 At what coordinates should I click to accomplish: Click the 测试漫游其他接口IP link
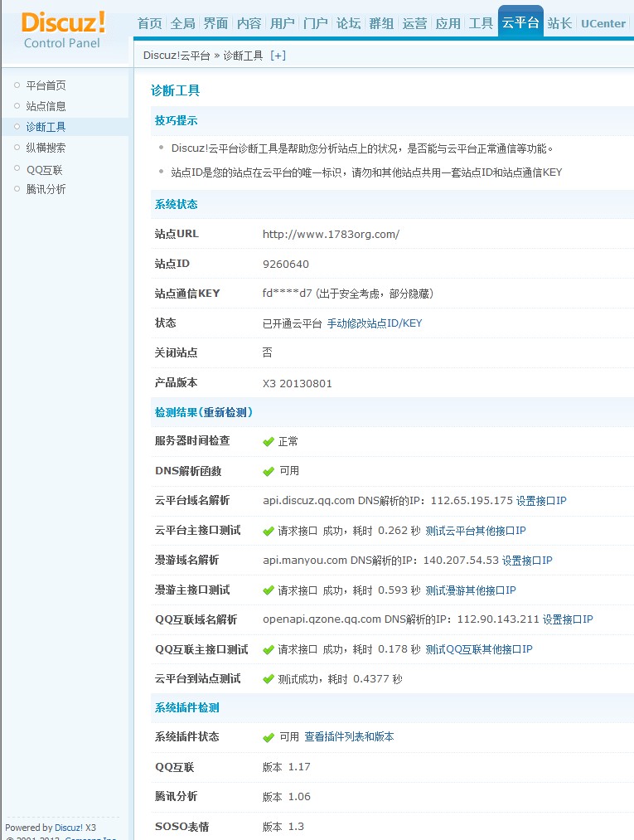tap(471, 590)
